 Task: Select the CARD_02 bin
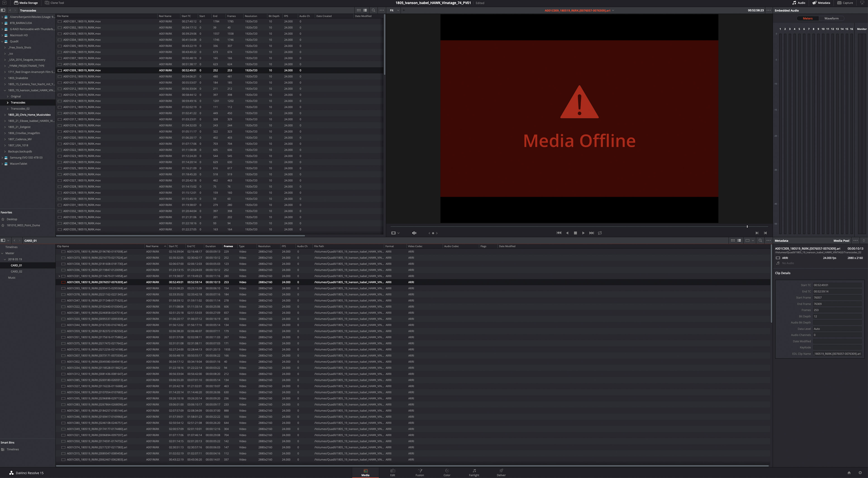pos(16,272)
